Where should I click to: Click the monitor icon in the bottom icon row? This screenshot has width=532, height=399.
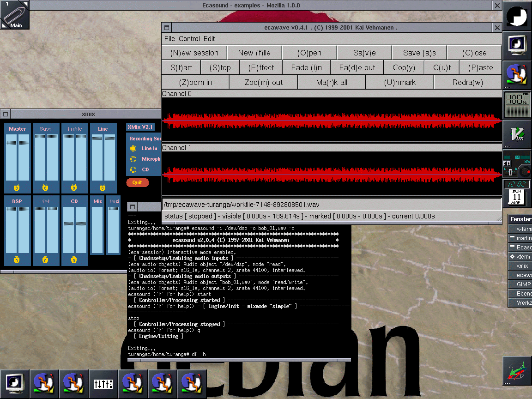[x=15, y=384]
